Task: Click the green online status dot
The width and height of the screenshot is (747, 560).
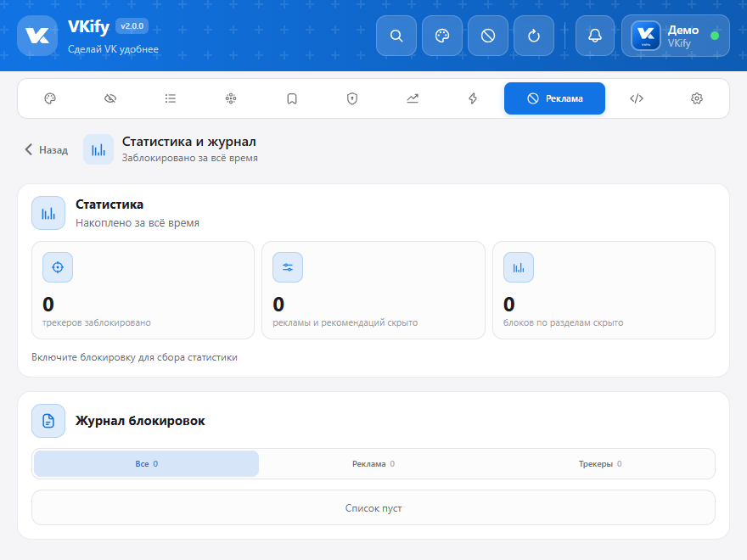Action: point(714,36)
